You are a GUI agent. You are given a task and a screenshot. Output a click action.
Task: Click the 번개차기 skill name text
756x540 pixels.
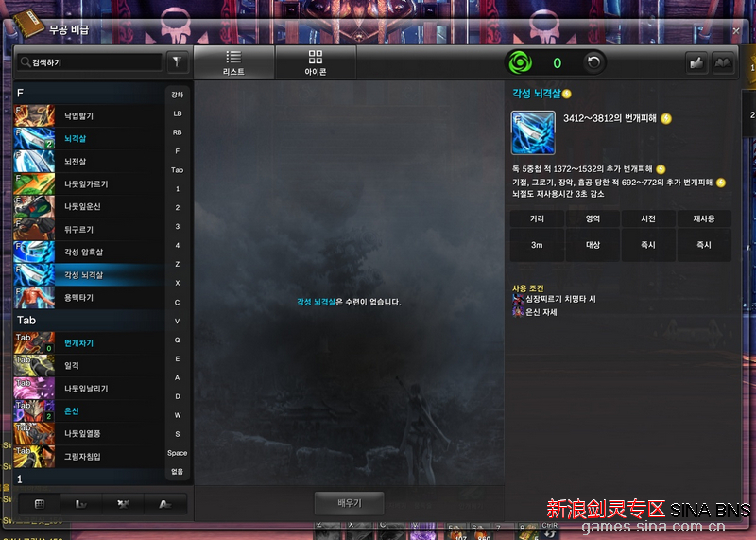tap(79, 343)
